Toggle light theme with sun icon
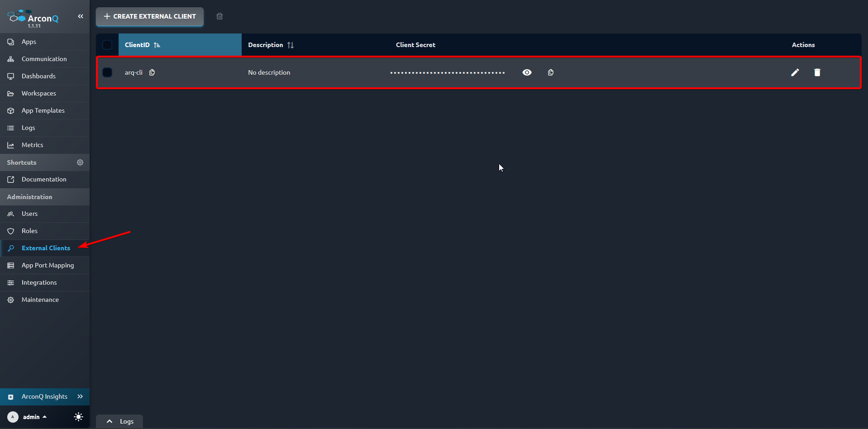The height and width of the screenshot is (429, 868). pyautogui.click(x=78, y=417)
